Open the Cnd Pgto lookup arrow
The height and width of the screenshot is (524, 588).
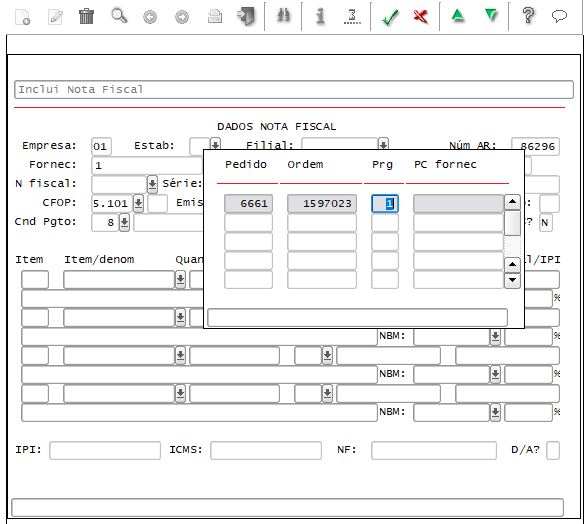(x=124, y=222)
